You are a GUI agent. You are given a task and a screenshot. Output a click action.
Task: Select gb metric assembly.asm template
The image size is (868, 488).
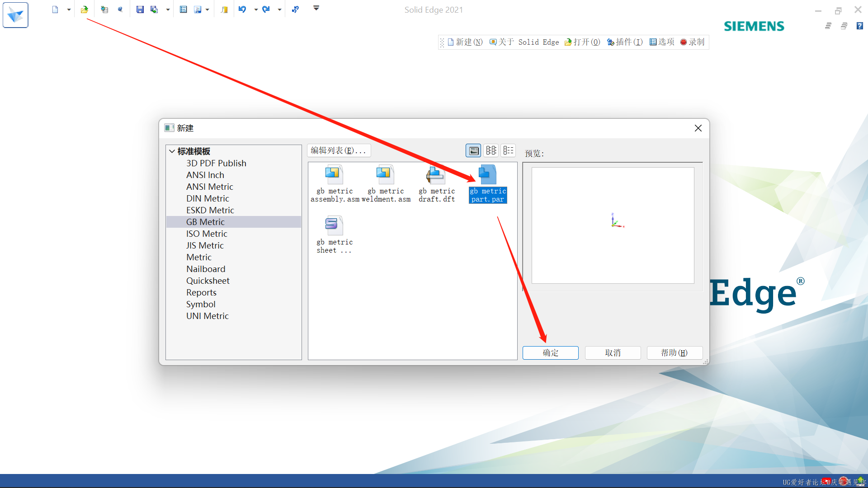click(x=335, y=184)
